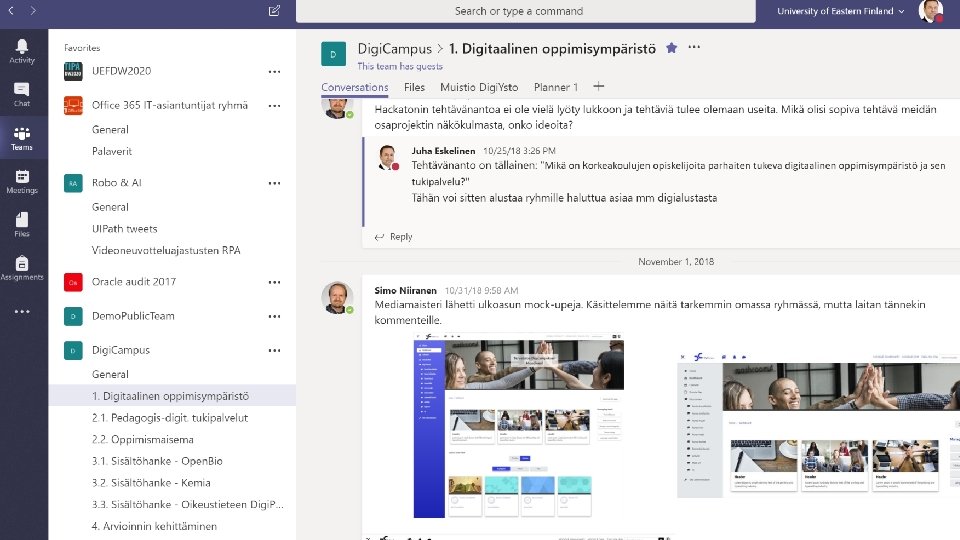Screen dimensions: 960x540
Task: Click Simo Niiranen's profile picture
Action: (337, 298)
